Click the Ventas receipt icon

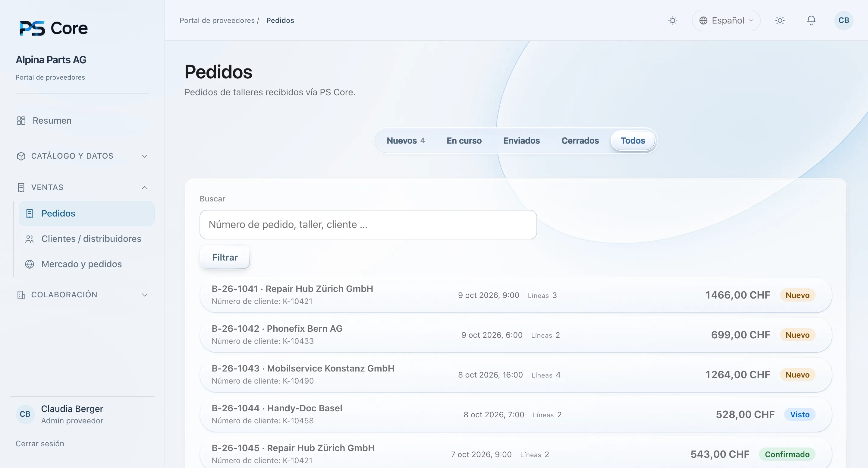(x=21, y=188)
